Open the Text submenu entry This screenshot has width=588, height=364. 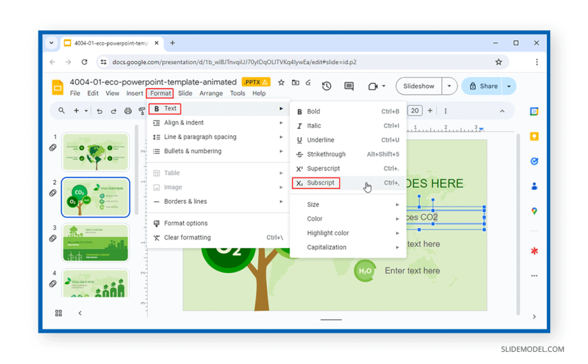point(218,109)
